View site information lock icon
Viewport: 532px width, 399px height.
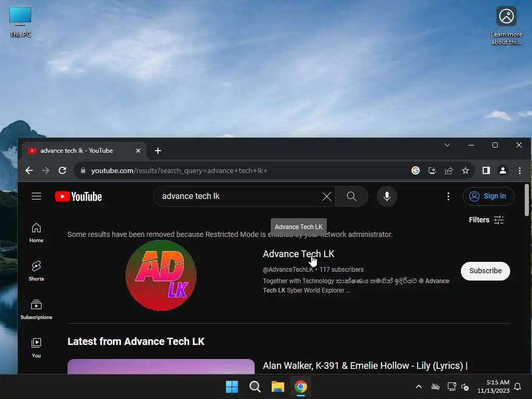[83, 170]
